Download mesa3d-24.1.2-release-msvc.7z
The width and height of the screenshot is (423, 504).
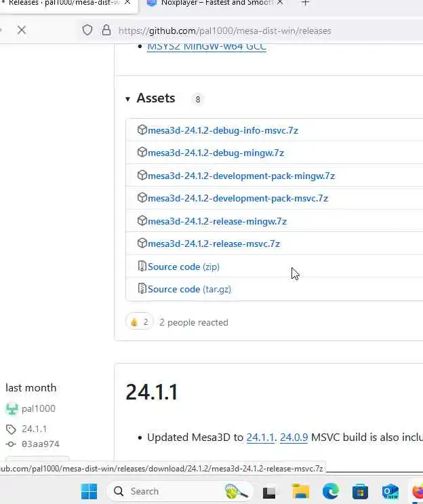point(214,244)
